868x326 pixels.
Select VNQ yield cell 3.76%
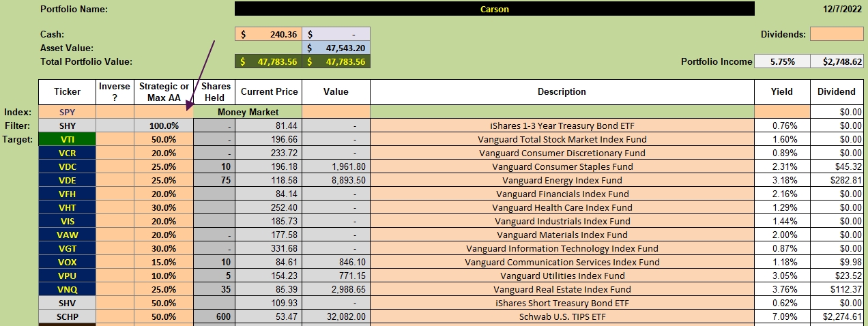coord(782,289)
